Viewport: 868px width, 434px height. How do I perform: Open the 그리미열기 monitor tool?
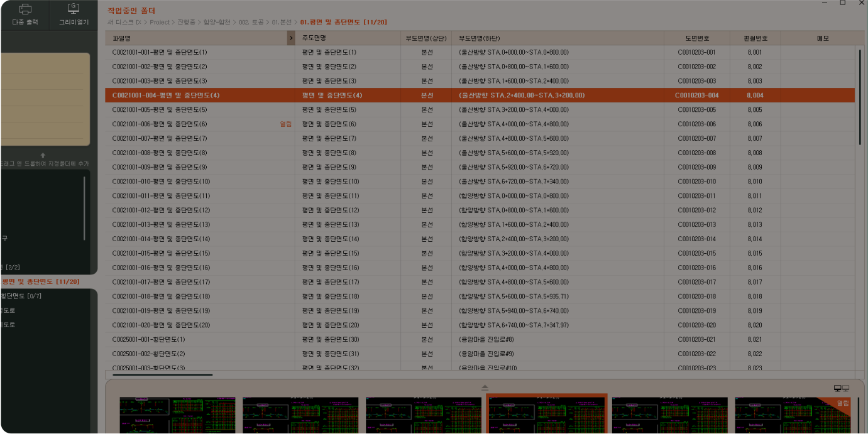point(74,15)
